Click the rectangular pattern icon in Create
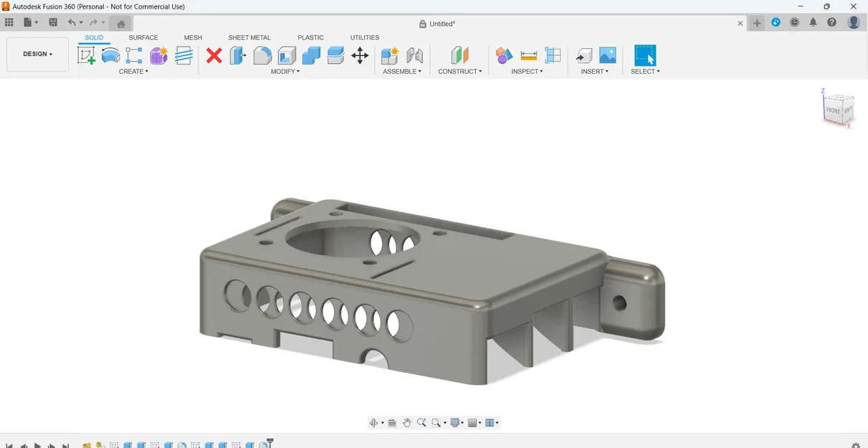The image size is (868, 448). click(134, 55)
